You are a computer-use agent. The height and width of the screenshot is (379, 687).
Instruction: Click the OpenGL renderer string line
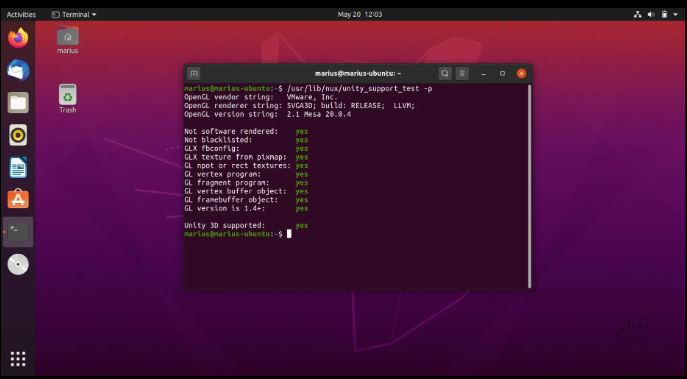pyautogui.click(x=299, y=106)
